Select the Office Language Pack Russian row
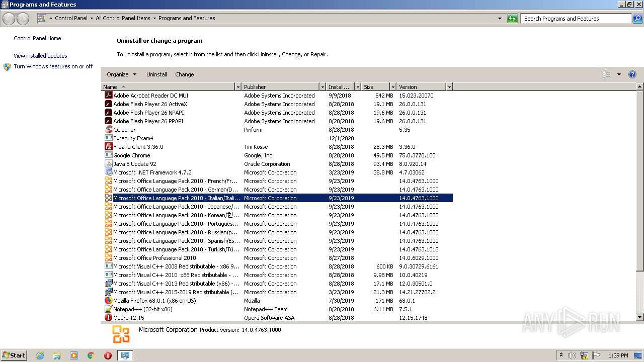The image size is (644, 362). click(x=277, y=232)
